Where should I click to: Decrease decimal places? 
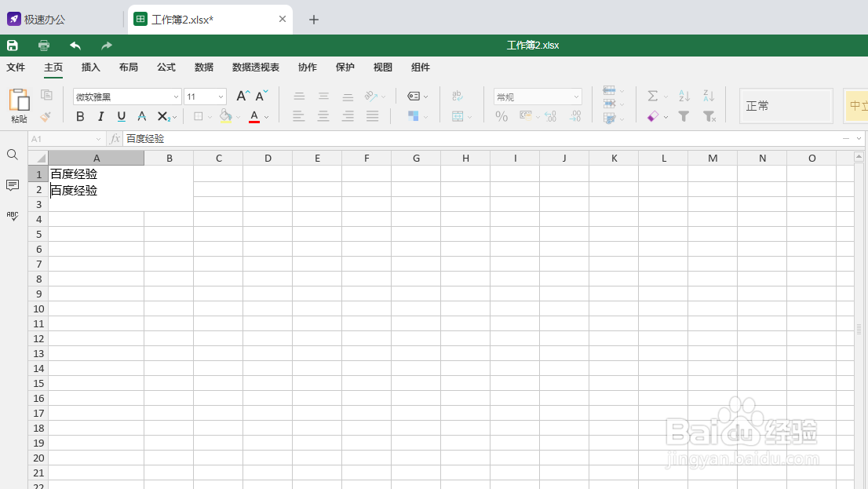(551, 116)
